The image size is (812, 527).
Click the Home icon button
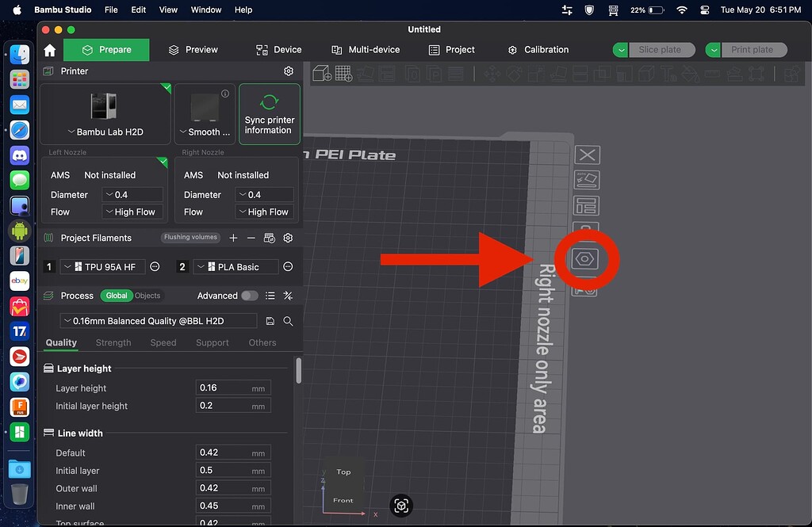[x=49, y=50]
